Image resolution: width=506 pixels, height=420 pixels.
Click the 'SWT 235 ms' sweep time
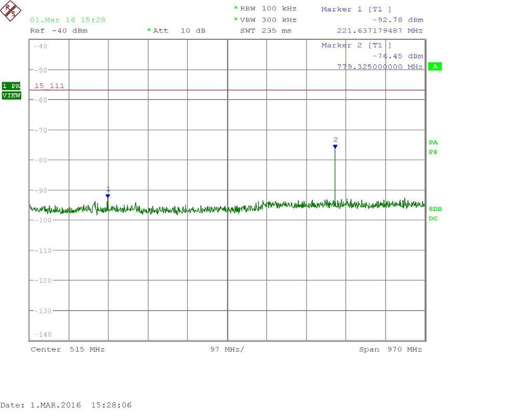click(266, 31)
